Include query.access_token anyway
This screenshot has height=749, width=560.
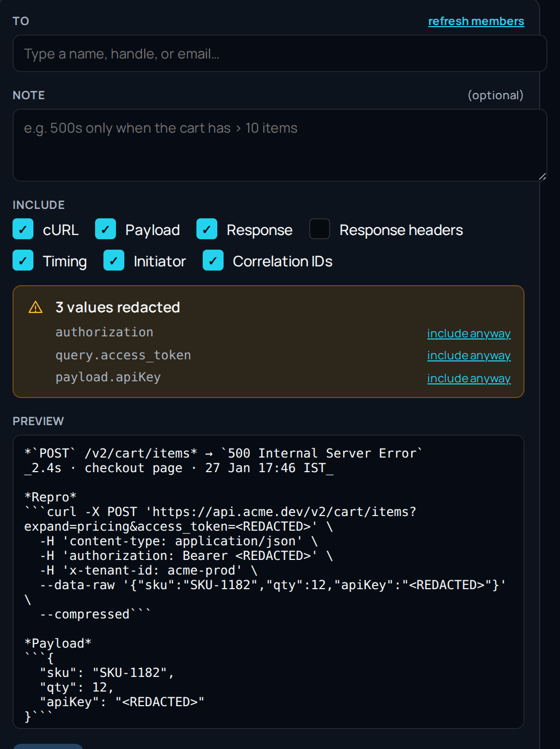point(469,355)
